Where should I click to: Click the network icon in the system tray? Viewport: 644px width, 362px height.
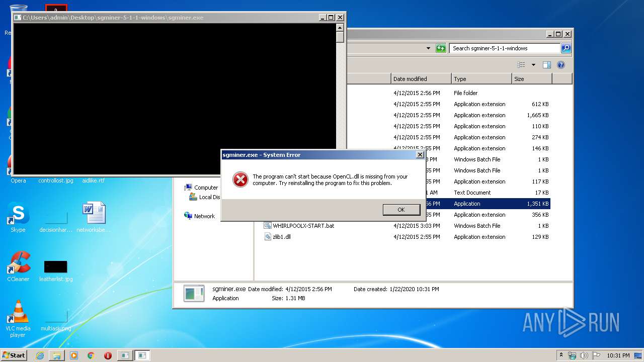pos(572,355)
